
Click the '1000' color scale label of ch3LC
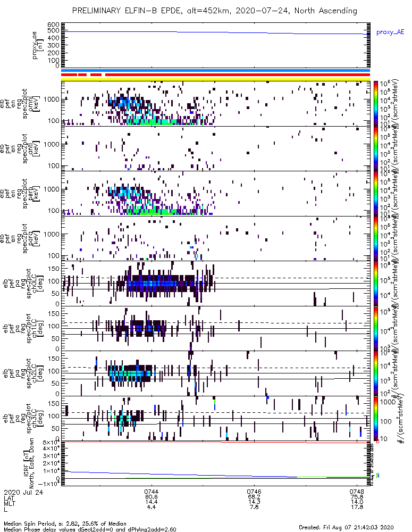point(388,402)
